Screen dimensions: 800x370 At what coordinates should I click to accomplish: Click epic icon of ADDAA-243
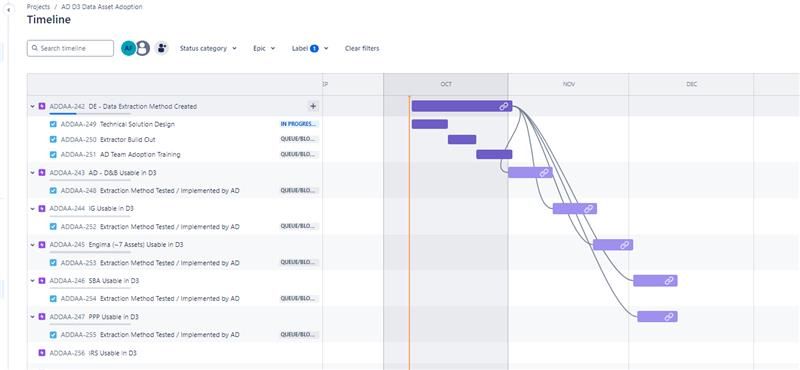[42, 173]
